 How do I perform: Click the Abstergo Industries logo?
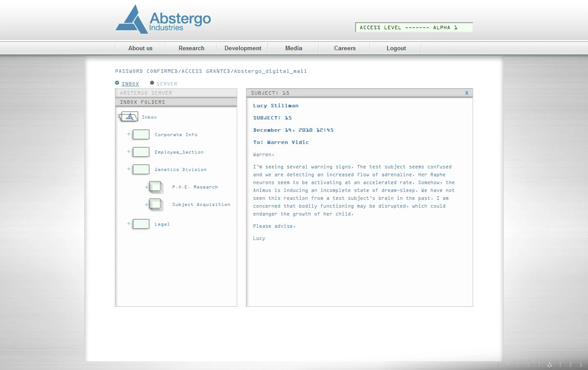point(163,20)
